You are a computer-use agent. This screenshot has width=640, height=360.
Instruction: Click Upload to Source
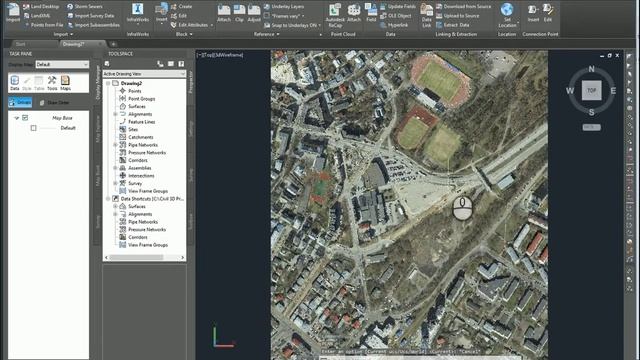point(458,16)
